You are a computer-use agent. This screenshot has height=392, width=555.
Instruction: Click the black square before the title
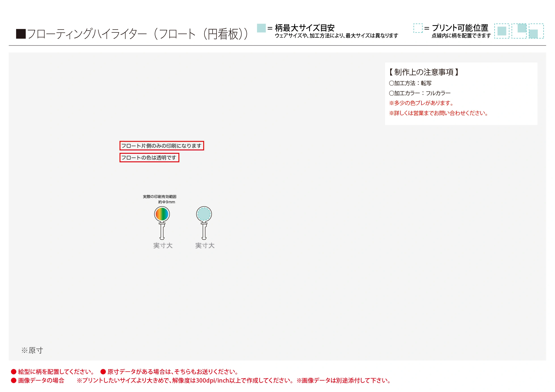pos(21,34)
